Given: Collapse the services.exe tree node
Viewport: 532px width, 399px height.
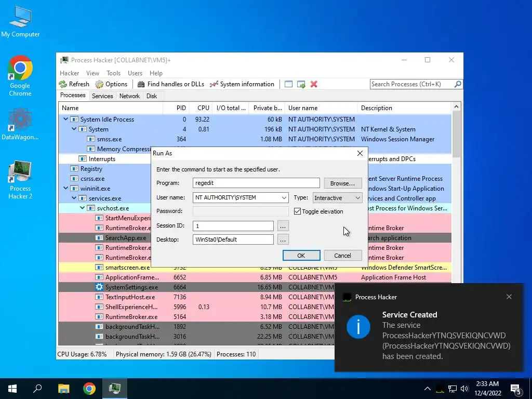Looking at the screenshot, I should (x=74, y=198).
